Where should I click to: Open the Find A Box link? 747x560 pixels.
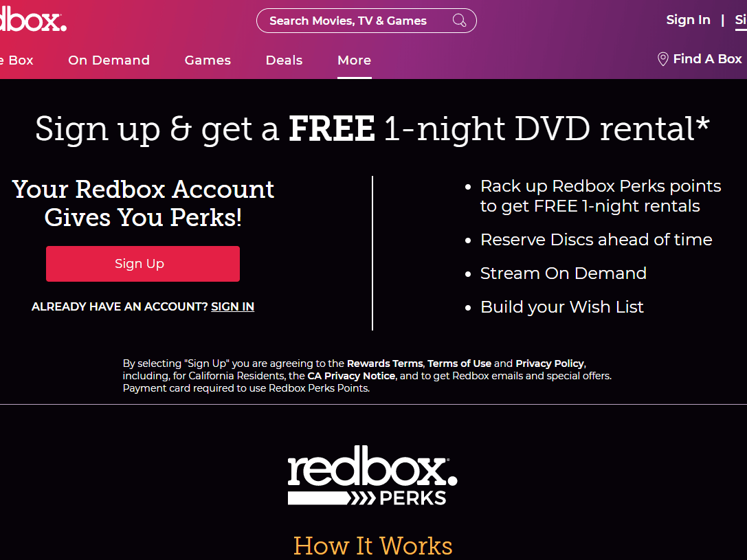click(707, 58)
